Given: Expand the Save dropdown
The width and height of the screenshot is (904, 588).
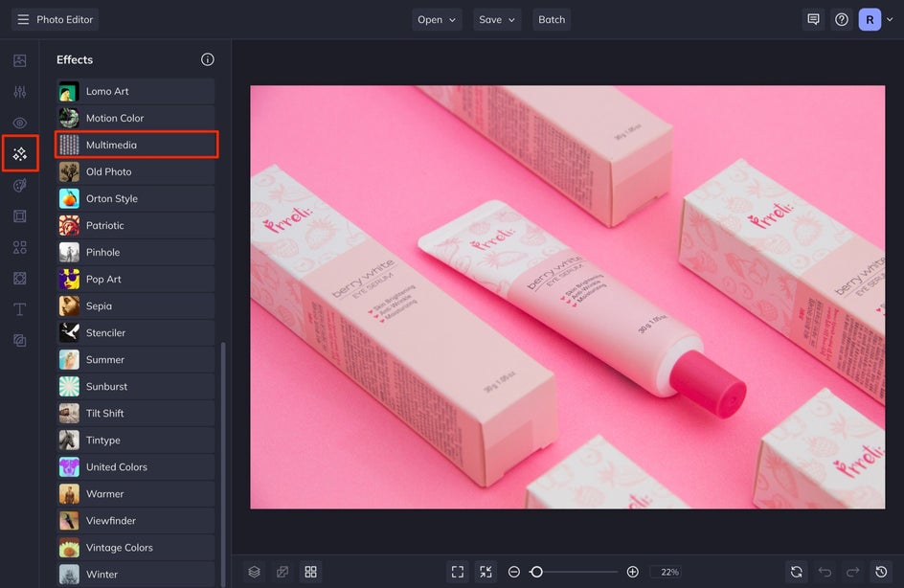Looking at the screenshot, I should (x=497, y=19).
